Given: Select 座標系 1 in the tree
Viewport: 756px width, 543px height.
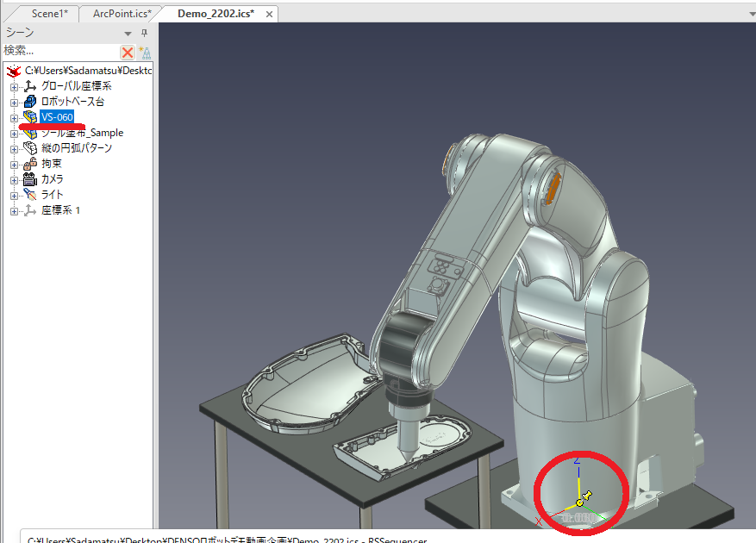Looking at the screenshot, I should (x=60, y=210).
